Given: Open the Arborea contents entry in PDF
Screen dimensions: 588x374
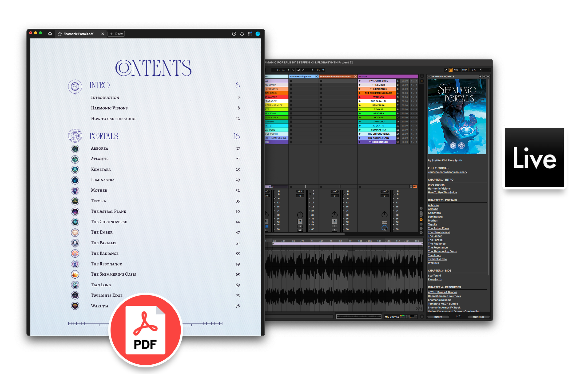Looking at the screenshot, I should [99, 148].
